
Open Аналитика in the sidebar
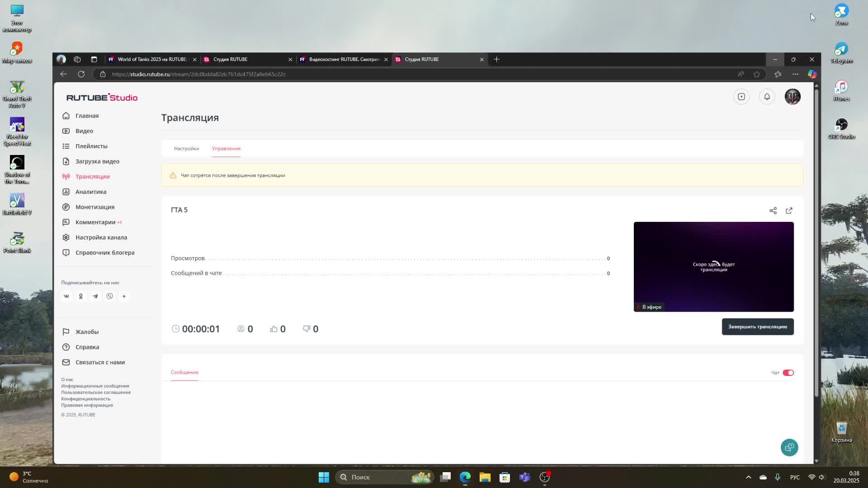click(91, 192)
